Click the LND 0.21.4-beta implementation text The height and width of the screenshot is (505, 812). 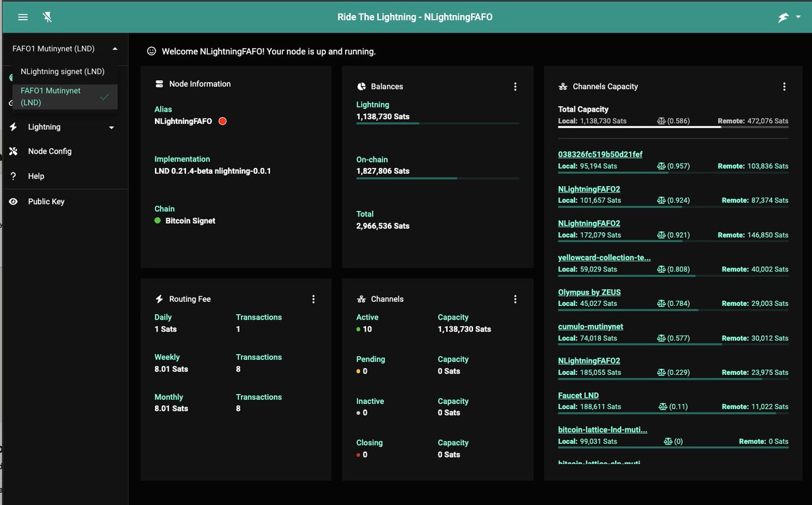coord(212,171)
